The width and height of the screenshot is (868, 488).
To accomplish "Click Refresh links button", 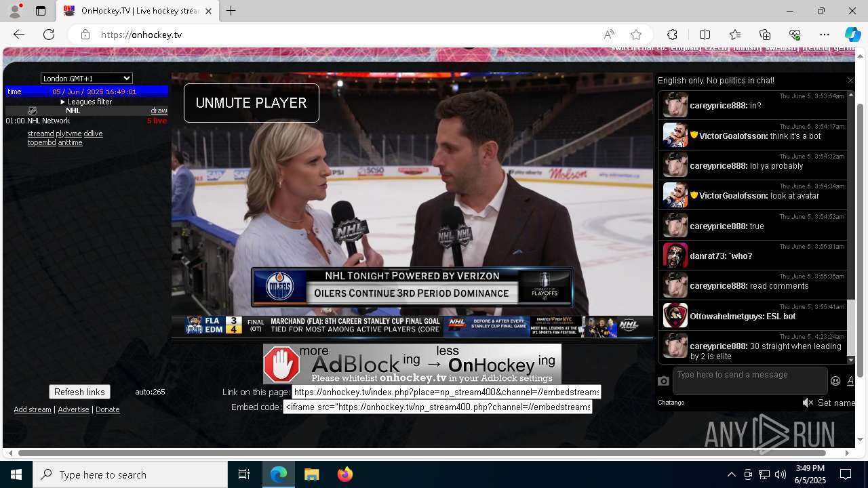I will click(79, 392).
